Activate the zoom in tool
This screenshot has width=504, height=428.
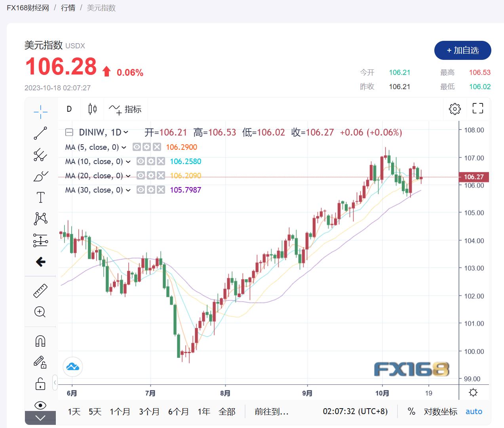pyautogui.click(x=40, y=312)
